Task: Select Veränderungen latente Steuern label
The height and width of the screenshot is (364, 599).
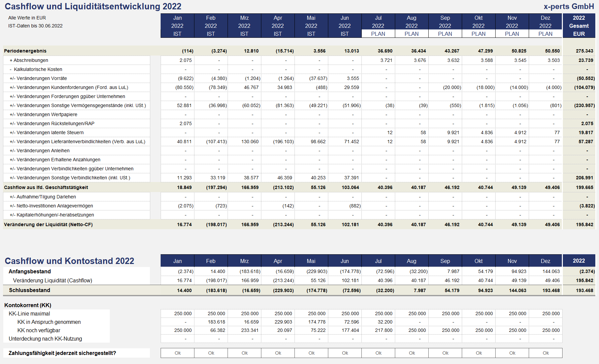Action: tap(47, 132)
